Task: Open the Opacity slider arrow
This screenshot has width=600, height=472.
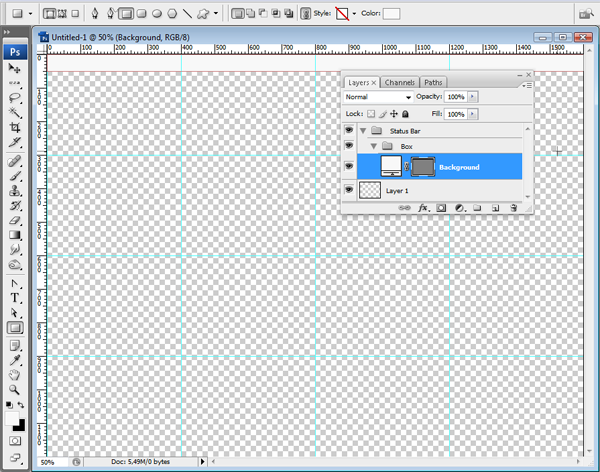Action: [473, 96]
